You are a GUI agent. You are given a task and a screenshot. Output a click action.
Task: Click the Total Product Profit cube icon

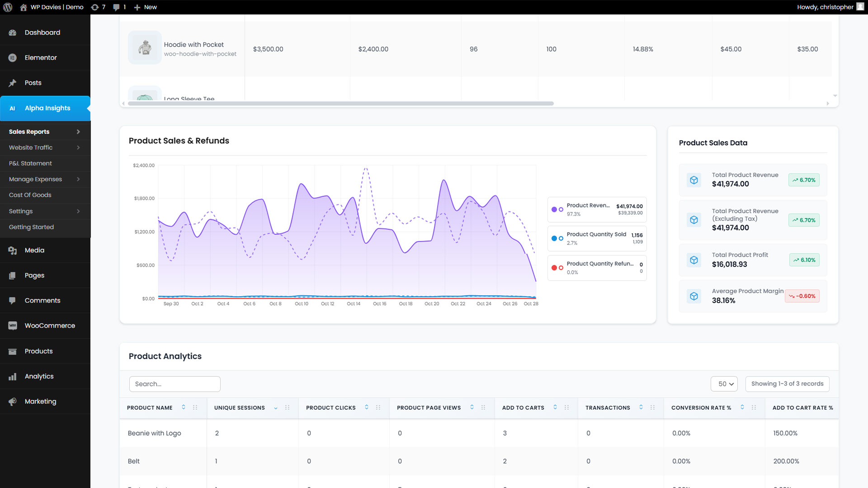point(694,260)
